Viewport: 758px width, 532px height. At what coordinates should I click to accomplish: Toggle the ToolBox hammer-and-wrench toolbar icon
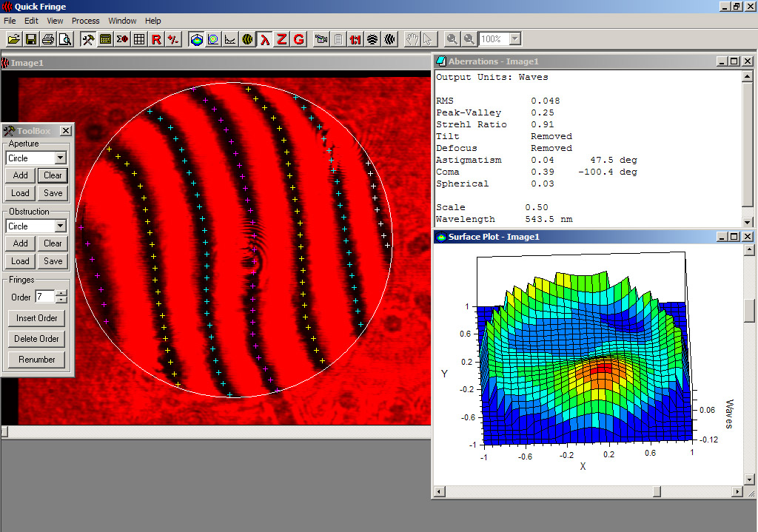point(88,39)
